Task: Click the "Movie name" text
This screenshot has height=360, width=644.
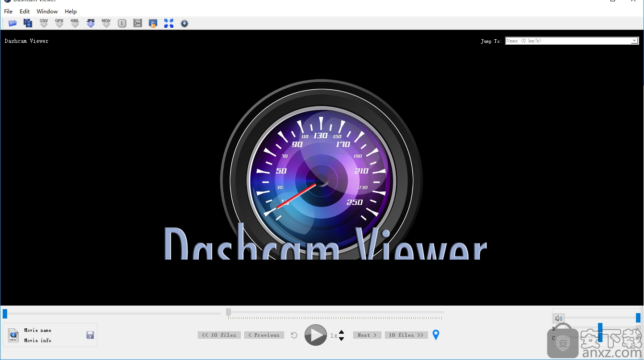Action: pos(38,330)
